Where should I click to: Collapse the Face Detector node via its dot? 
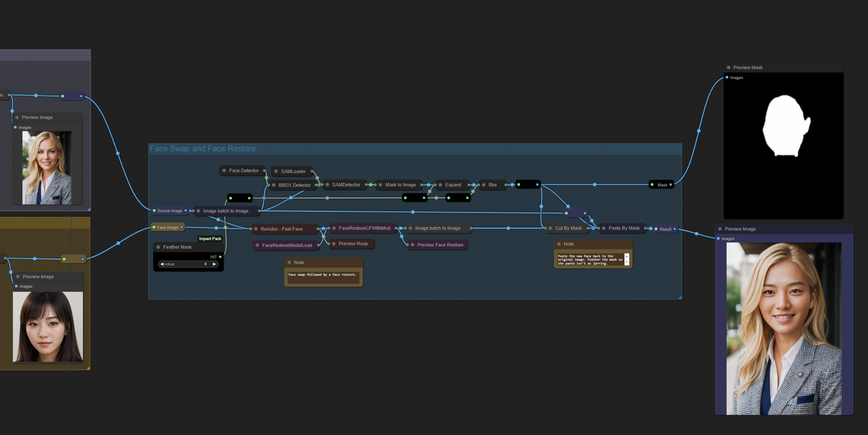(x=224, y=170)
